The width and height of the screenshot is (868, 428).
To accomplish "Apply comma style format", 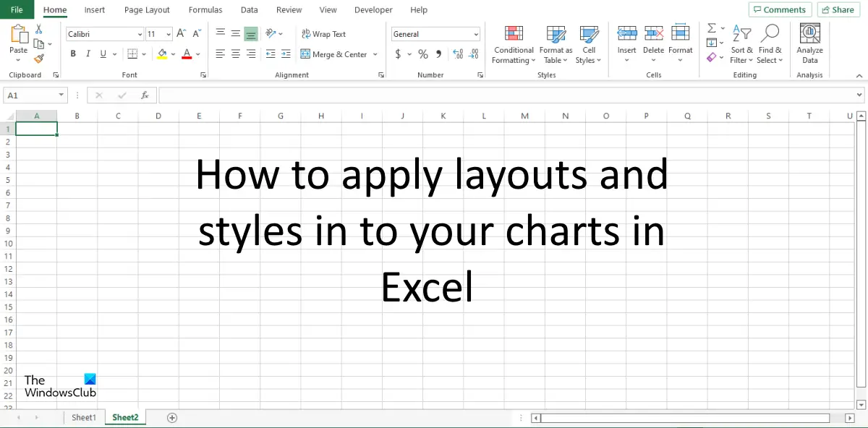I will pos(439,54).
